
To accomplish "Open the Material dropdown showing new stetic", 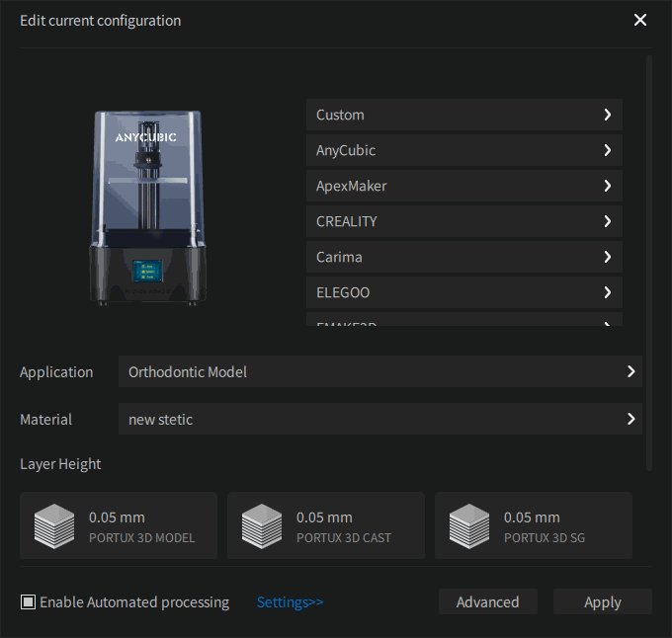I will (x=379, y=420).
